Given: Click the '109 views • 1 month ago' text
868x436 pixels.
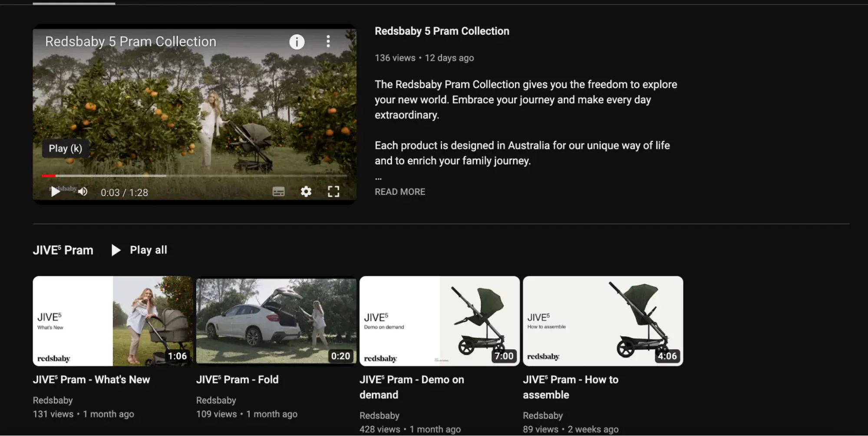Looking at the screenshot, I should pyautogui.click(x=247, y=414).
